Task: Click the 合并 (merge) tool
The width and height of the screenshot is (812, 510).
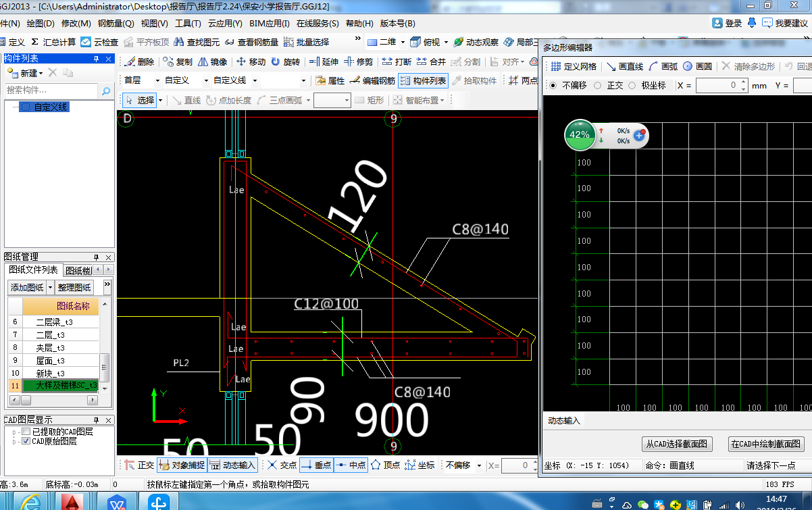Action: [x=432, y=61]
